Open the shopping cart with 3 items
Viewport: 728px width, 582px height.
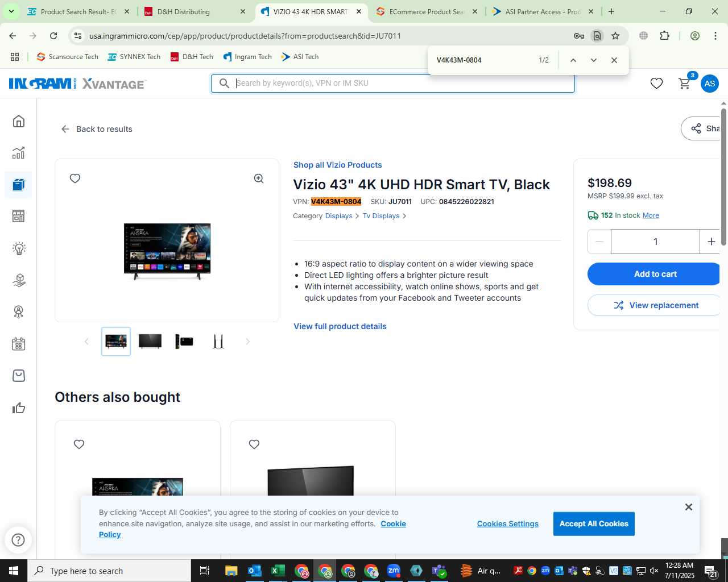(x=685, y=83)
